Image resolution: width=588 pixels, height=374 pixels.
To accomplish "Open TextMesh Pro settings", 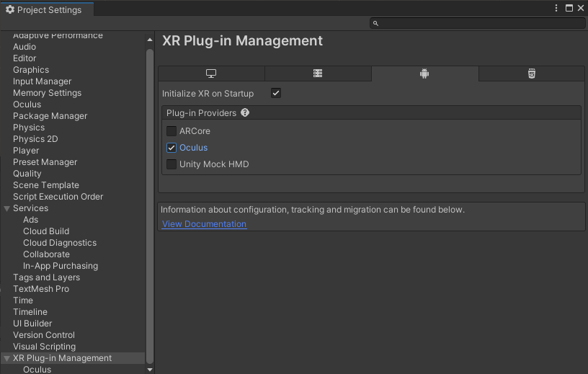I will point(41,289).
